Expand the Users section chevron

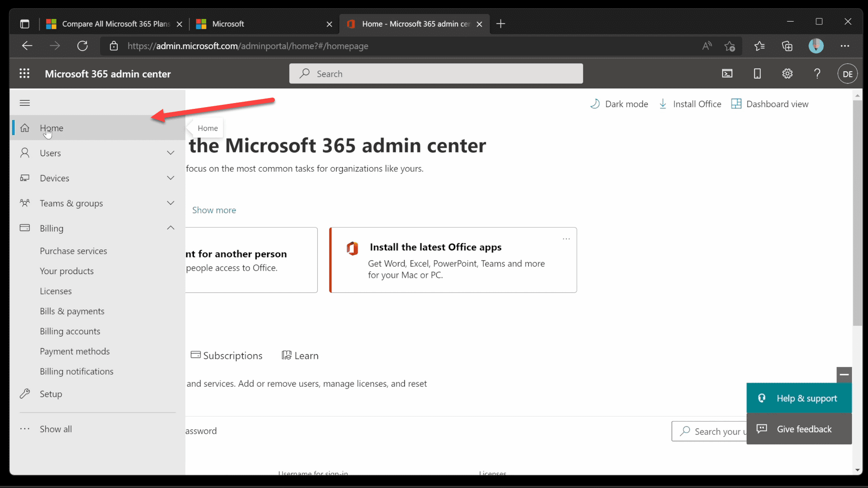click(170, 153)
